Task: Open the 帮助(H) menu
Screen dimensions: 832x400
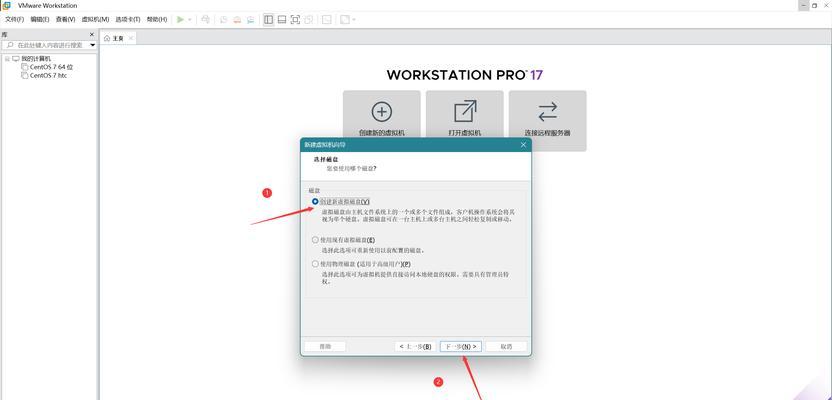Action: click(157, 20)
